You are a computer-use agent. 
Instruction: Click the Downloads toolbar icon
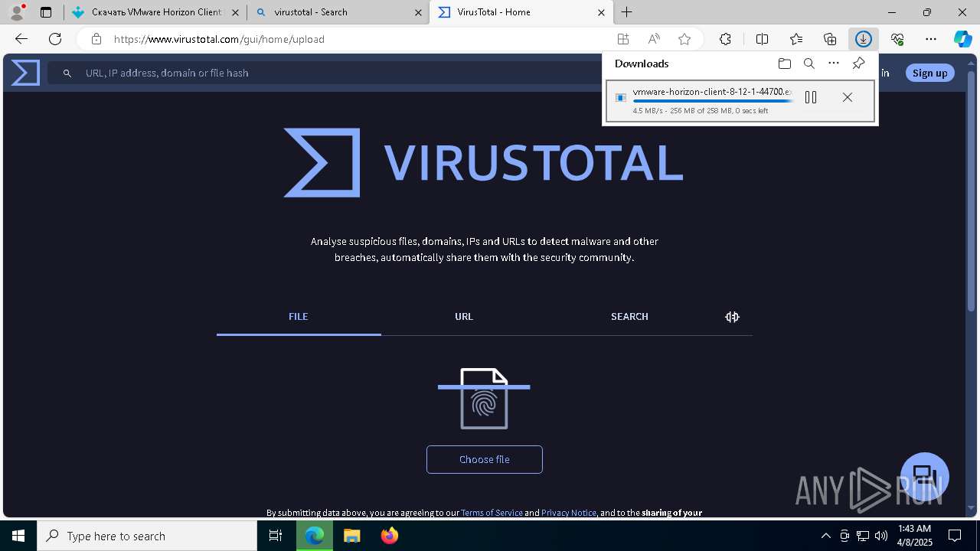coord(864,39)
